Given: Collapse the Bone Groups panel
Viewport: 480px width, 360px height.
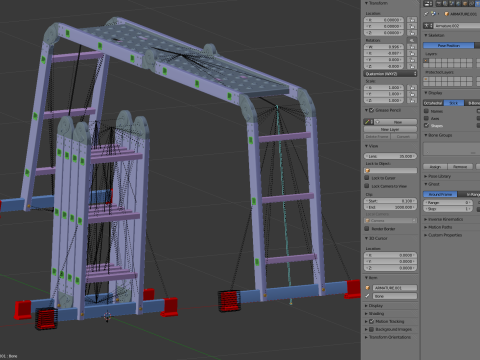Looking at the screenshot, I should [426, 135].
